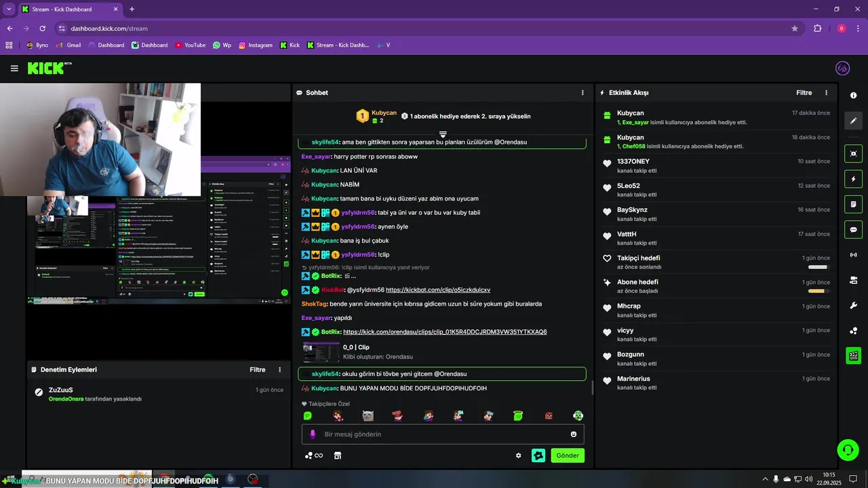Open the hamburger menu beside Kick logo
Image resolution: width=868 pixels, height=488 pixels.
tap(14, 68)
